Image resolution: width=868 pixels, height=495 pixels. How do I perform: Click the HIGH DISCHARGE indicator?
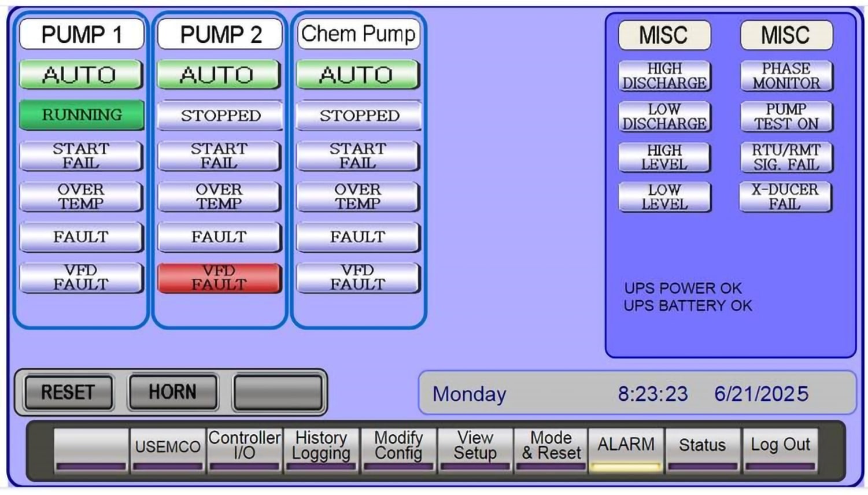(x=664, y=76)
